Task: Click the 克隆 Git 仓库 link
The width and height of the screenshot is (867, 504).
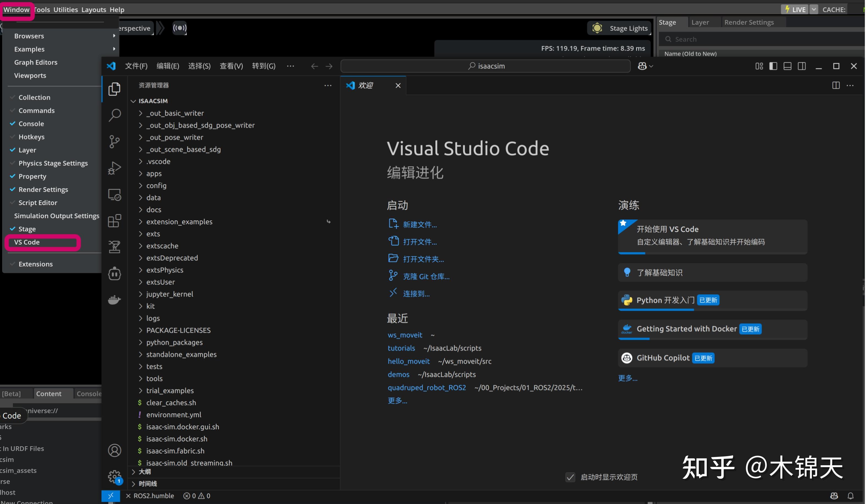Action: coord(426,276)
